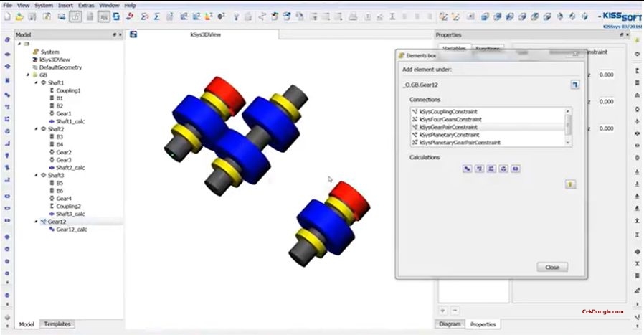Click the plus button below Properties list
The image size is (644, 335).
coord(442,311)
